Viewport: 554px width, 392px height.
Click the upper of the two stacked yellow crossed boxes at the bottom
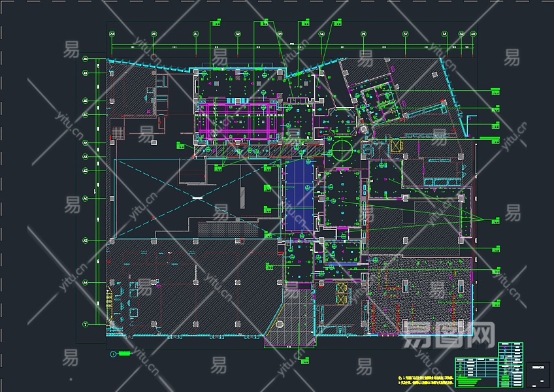point(341,287)
